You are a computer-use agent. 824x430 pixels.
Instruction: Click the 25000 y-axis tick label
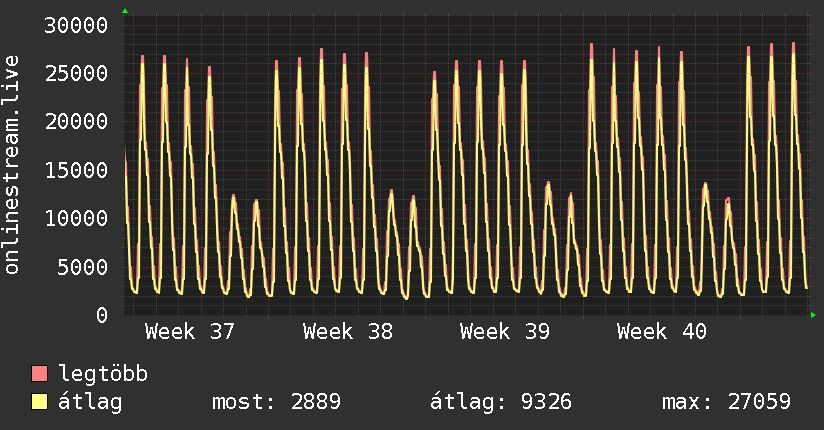click(x=76, y=74)
